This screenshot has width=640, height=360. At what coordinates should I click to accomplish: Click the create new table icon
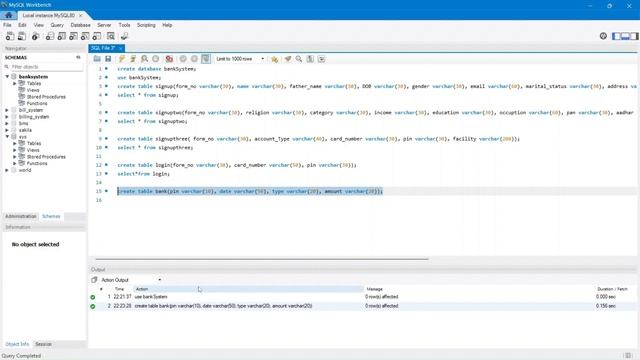pyautogui.click(x=62, y=36)
